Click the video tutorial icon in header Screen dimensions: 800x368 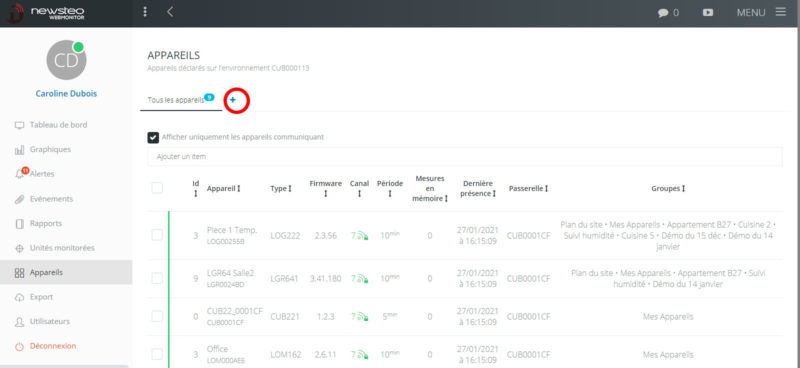(x=708, y=12)
